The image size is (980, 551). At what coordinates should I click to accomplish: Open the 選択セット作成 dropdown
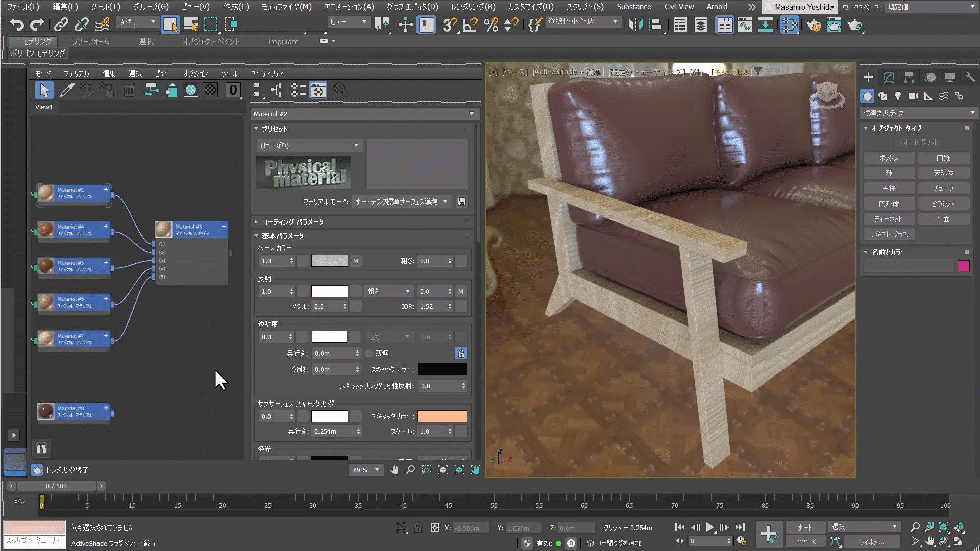583,22
